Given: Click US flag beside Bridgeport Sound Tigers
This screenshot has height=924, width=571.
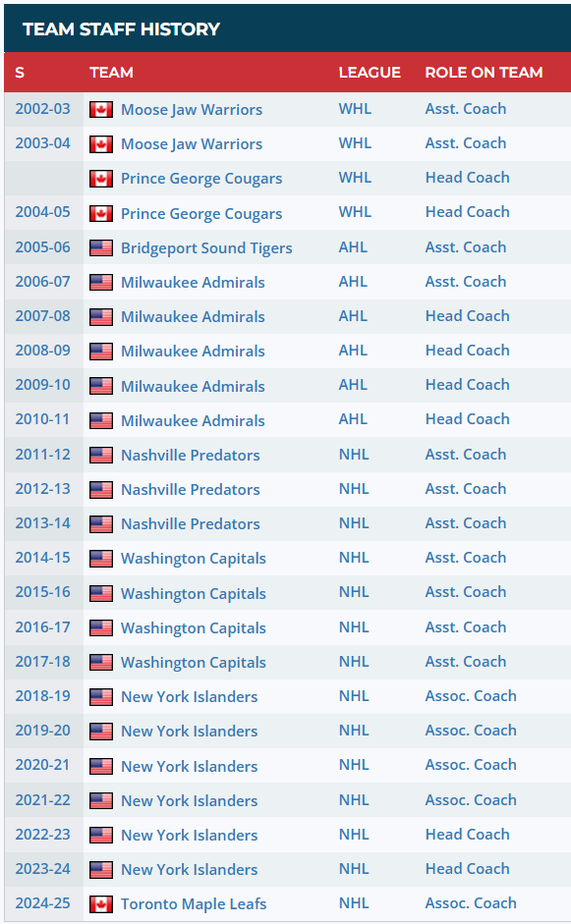Looking at the screenshot, I should click(101, 248).
